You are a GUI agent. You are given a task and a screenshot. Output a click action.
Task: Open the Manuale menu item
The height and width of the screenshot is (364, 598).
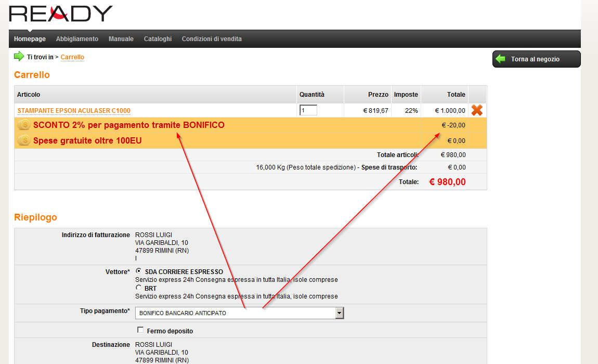121,39
